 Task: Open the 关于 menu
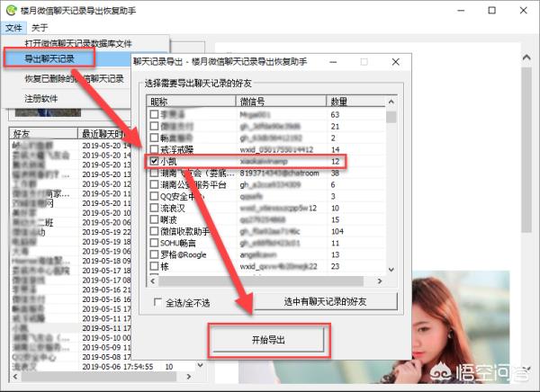pyautogui.click(x=39, y=28)
